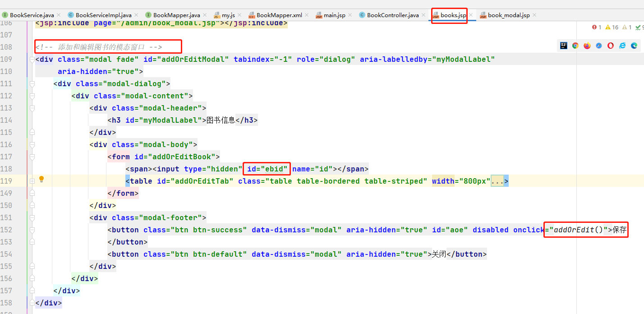Close the BookService.java tab
Viewport: 644px width, 314px height.
[x=59, y=15]
